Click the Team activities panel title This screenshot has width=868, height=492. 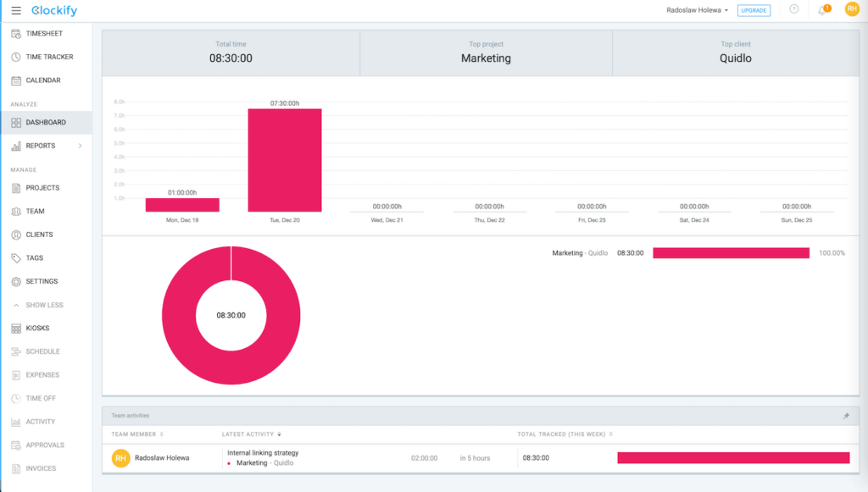130,416
